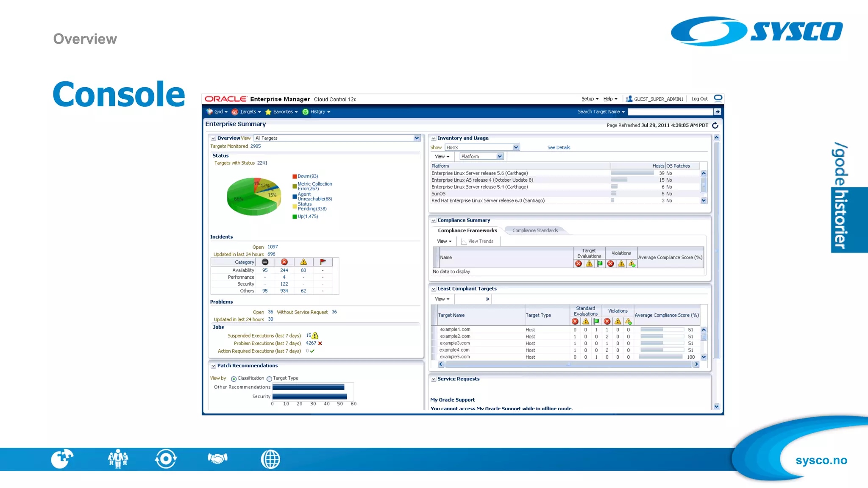Click the Incidents fatal black circle icon
Image resolution: width=868 pixels, height=488 pixels.
pos(265,262)
